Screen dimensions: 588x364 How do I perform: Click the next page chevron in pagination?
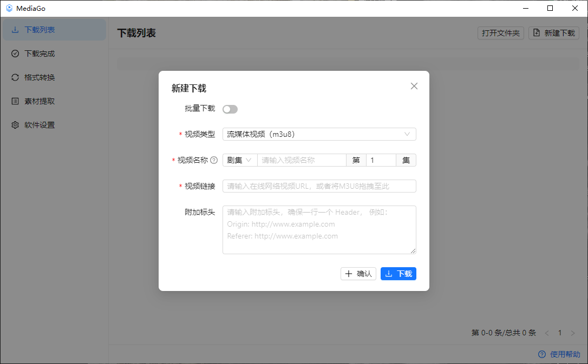pyautogui.click(x=573, y=333)
